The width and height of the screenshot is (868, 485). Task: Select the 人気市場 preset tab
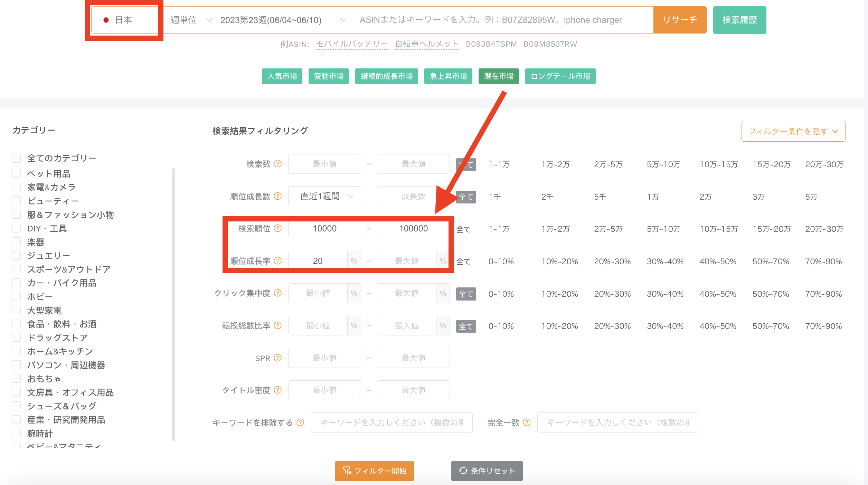tap(282, 76)
